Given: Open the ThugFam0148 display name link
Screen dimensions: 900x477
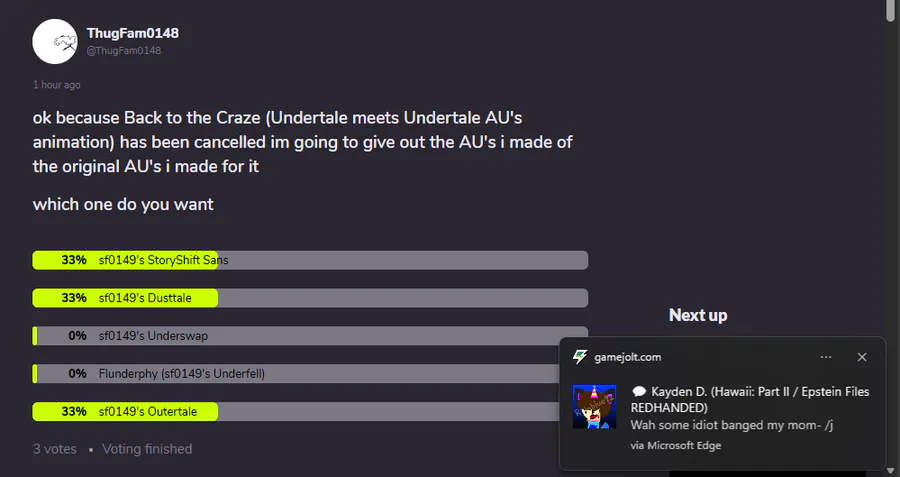Looking at the screenshot, I should 132,33.
